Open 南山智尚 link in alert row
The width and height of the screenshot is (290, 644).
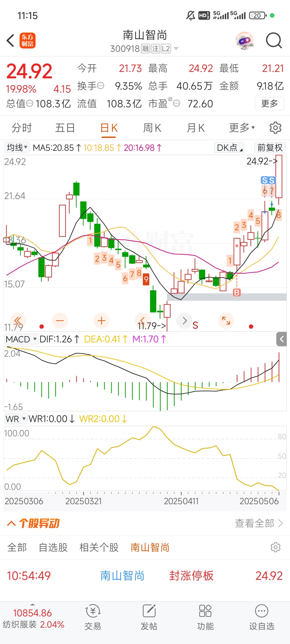tap(122, 576)
